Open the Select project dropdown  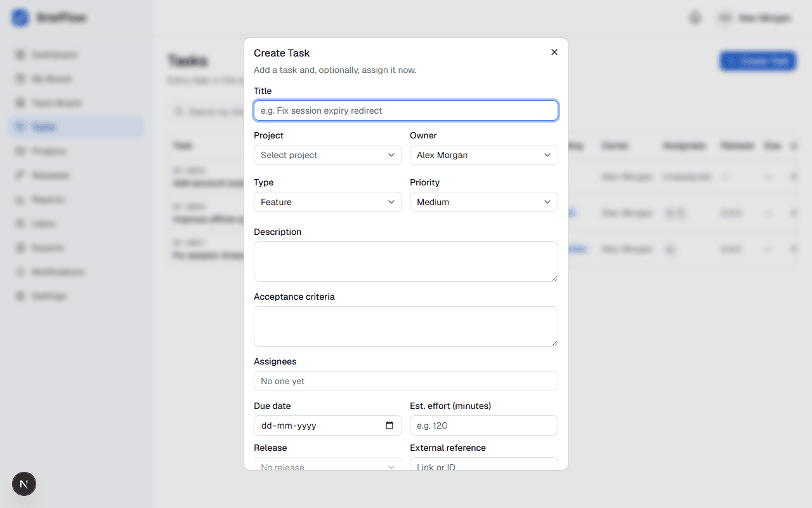[328, 155]
